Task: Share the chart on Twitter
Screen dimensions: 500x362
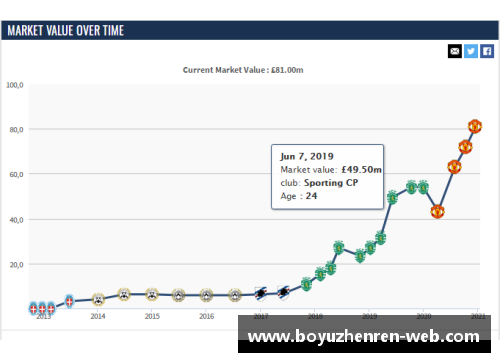Action: tap(471, 51)
